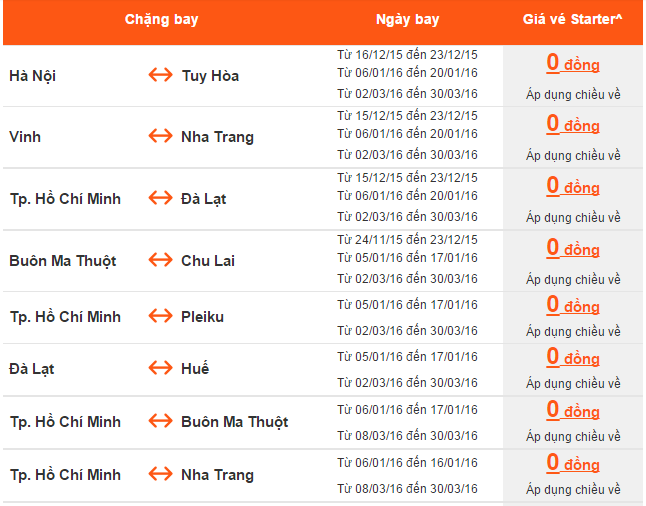Click the arrow icon between Hà Nội and Tuy Hòa
Screen dimensions: 646x506
(160, 75)
